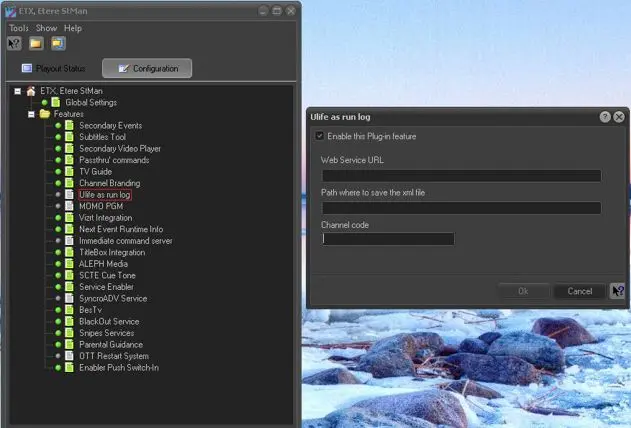Click the help pointer icon beside Cancel
The width and height of the screenshot is (631, 428).
pos(618,291)
